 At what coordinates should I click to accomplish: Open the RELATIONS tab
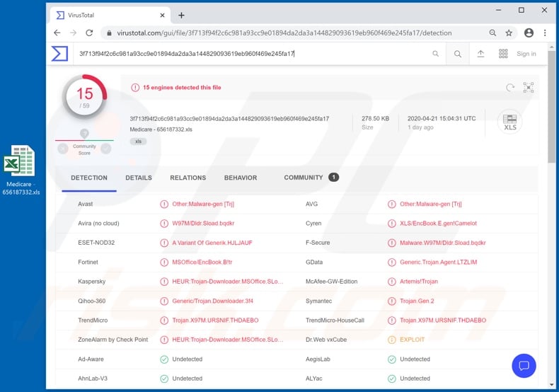coord(188,178)
